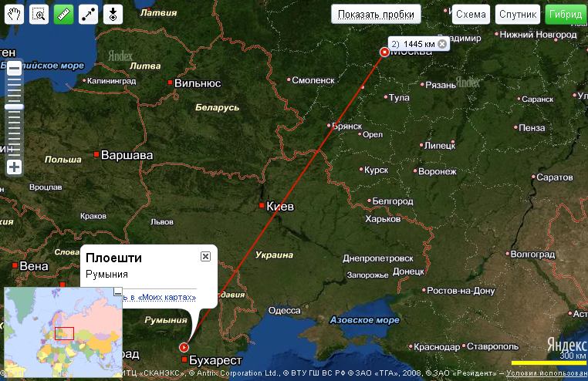Click the Варшава city label
Viewport: 588px width, 381px height.
(127, 155)
